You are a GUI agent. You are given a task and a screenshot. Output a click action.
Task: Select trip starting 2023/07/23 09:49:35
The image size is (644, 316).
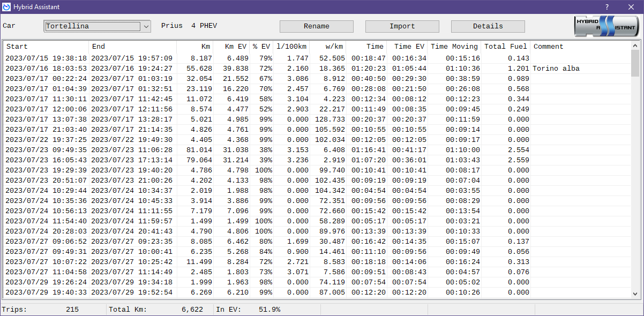tap(317, 150)
